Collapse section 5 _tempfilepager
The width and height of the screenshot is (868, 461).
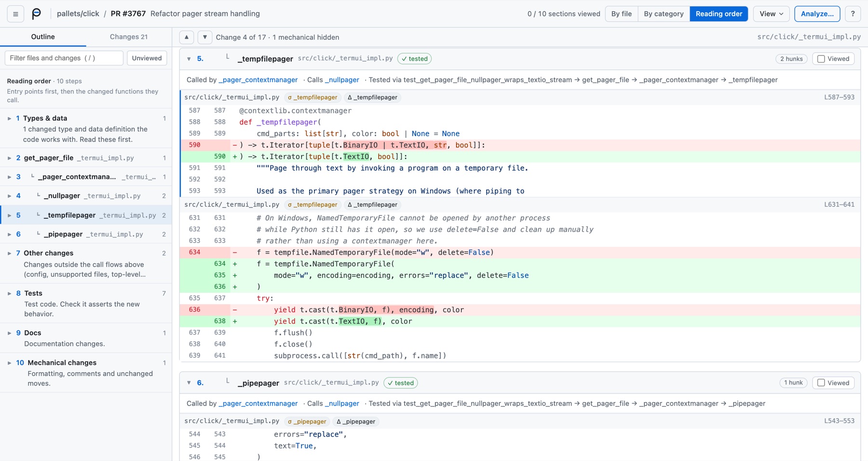189,59
